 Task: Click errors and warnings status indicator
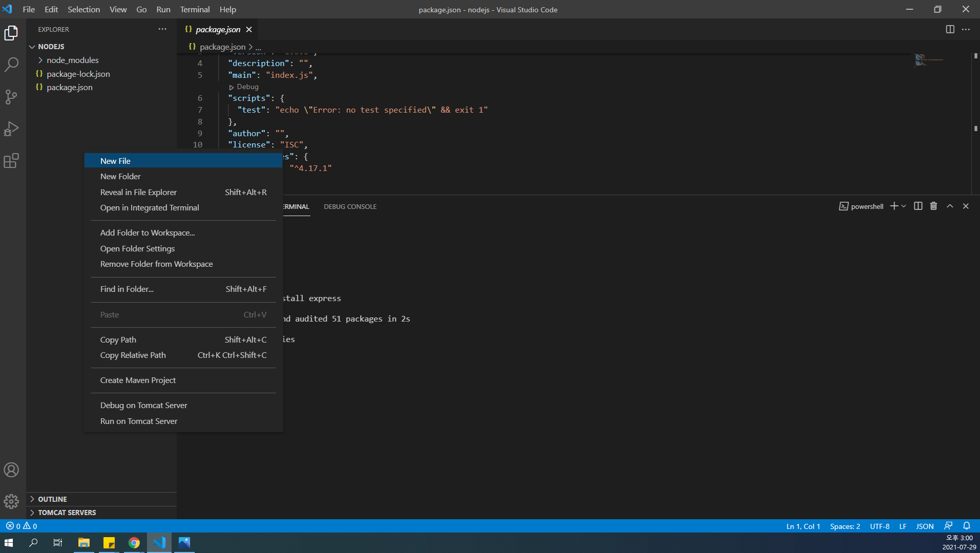pos(22,526)
